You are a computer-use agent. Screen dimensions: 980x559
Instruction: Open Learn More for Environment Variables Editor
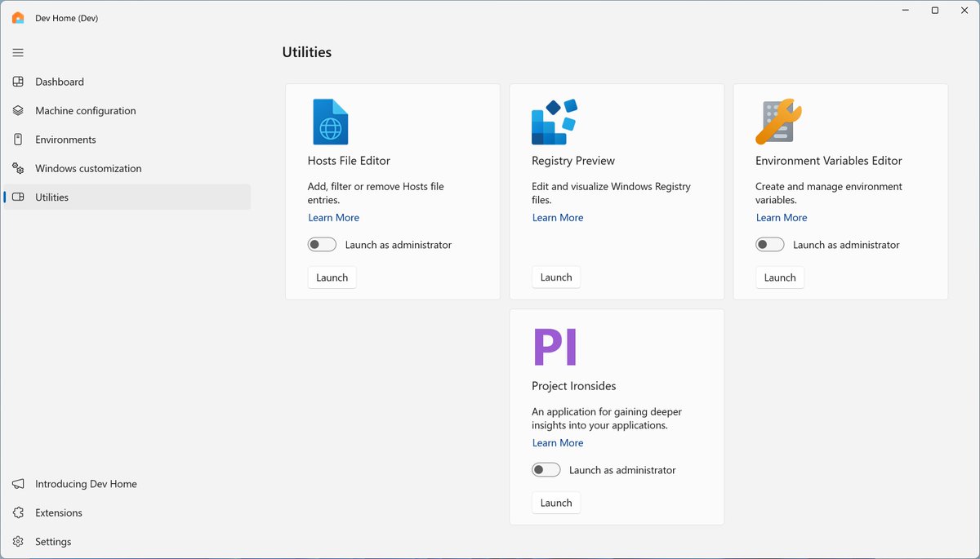click(782, 218)
